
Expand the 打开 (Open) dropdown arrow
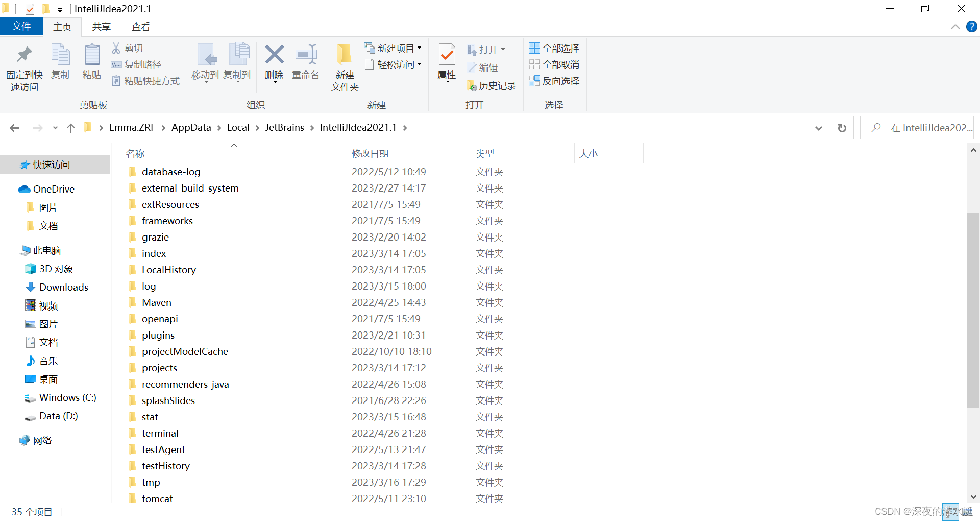tap(502, 49)
